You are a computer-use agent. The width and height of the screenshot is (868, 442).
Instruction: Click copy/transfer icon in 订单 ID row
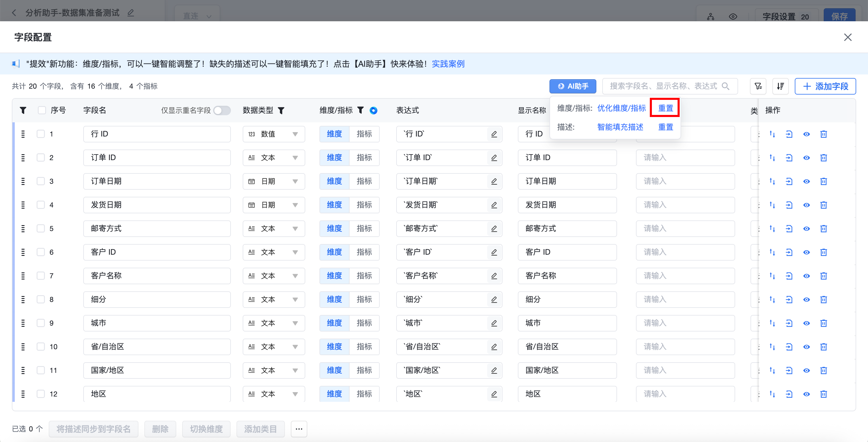[789, 158]
